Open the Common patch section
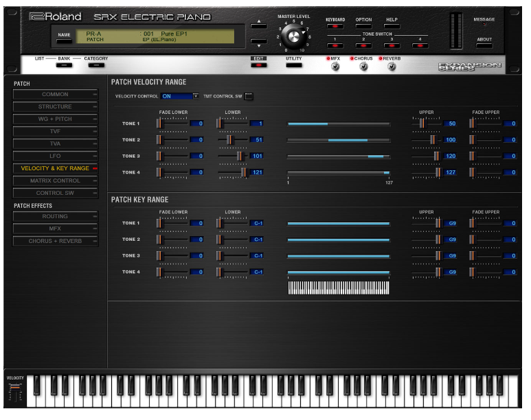Screen dimensions: 531x420 [55, 95]
